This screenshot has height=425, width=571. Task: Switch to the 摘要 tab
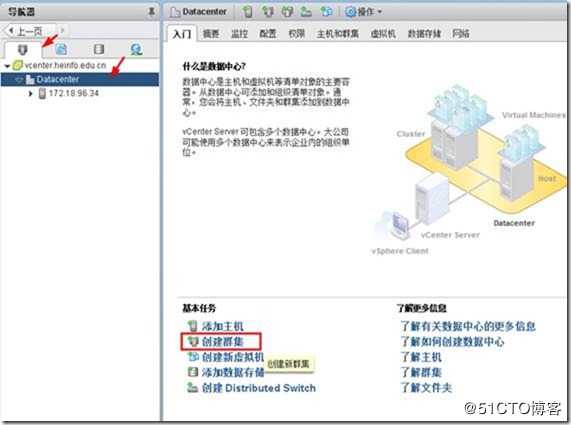point(211,34)
